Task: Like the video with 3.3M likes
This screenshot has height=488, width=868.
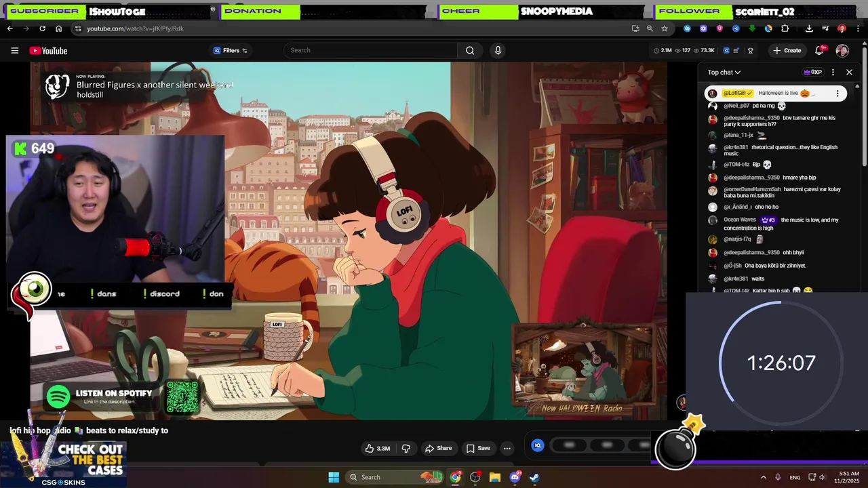Action: coord(378,448)
